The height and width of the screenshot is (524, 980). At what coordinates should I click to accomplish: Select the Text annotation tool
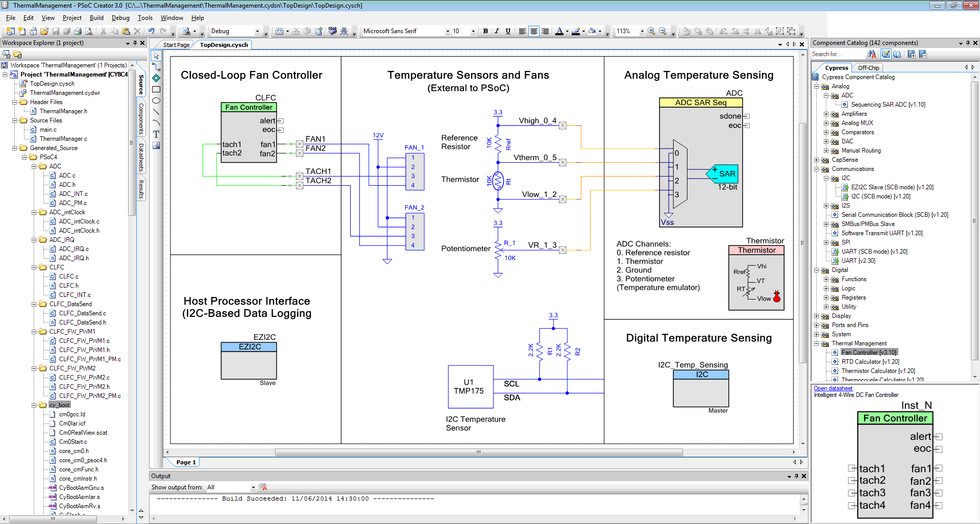156,134
